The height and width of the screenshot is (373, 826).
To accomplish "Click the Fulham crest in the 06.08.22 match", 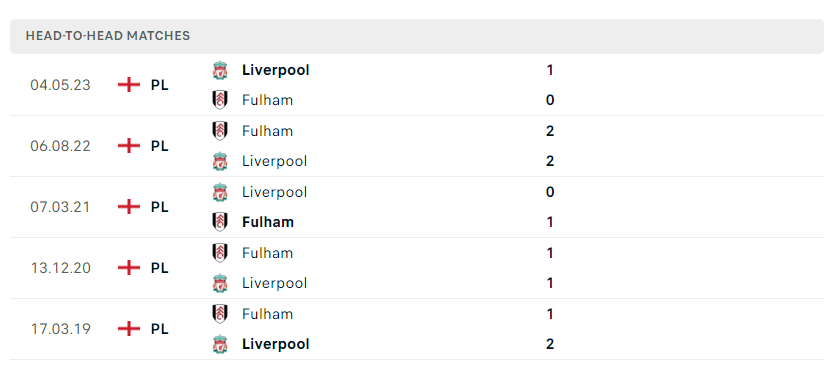I will (x=220, y=131).
